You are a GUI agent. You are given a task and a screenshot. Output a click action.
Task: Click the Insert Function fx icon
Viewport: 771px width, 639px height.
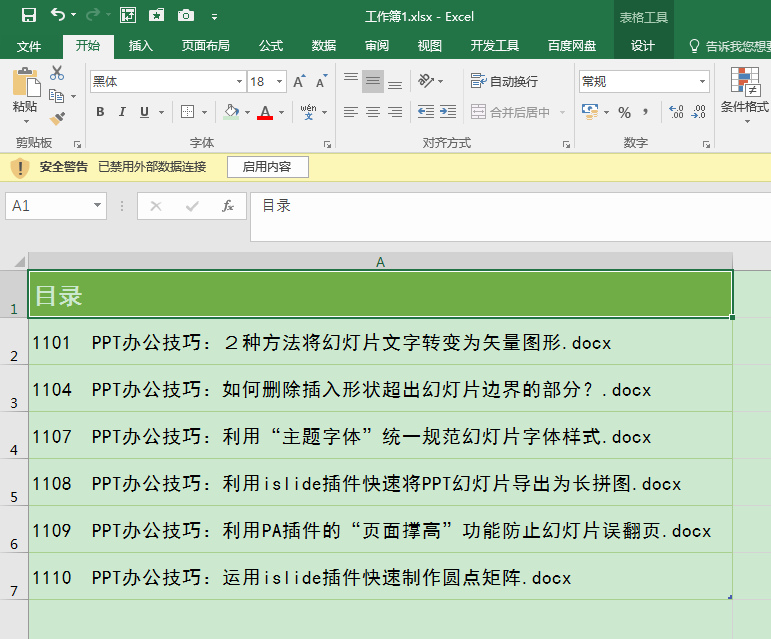click(227, 205)
